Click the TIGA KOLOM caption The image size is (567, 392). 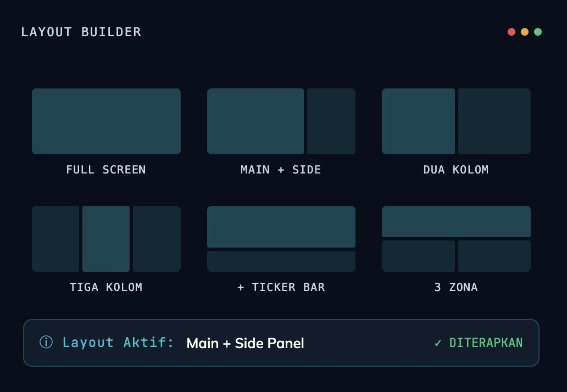click(x=106, y=287)
